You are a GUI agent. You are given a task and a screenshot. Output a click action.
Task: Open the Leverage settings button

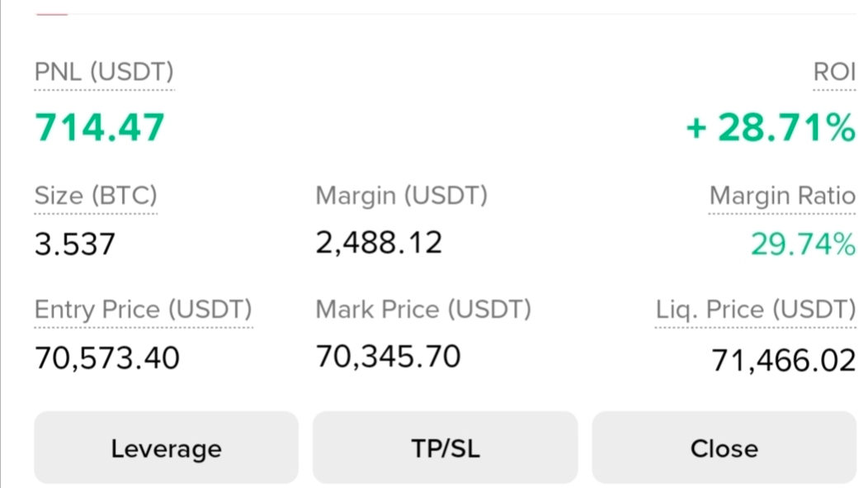pyautogui.click(x=166, y=448)
